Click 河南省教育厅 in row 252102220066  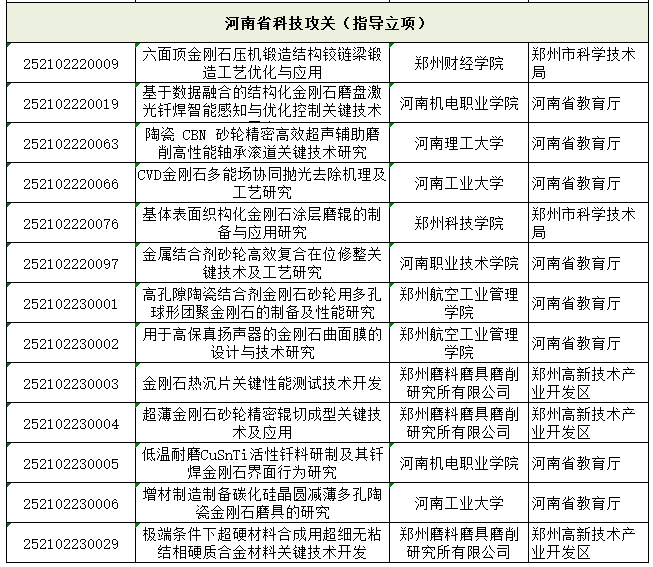pos(576,183)
